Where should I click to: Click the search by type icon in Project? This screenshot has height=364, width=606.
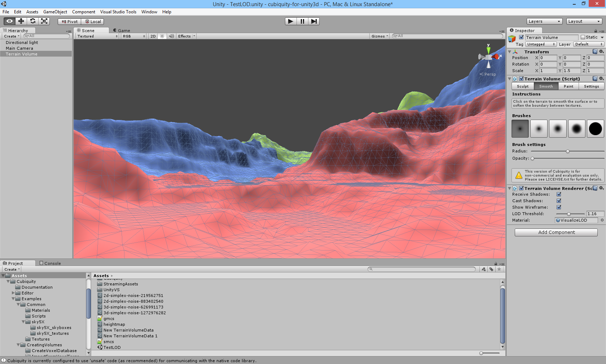tap(484, 269)
